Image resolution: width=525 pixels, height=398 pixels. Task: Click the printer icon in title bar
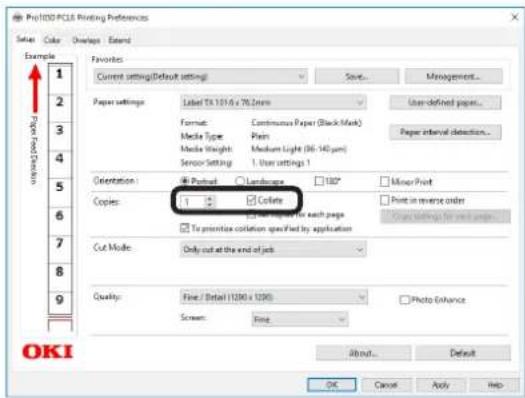click(18, 17)
